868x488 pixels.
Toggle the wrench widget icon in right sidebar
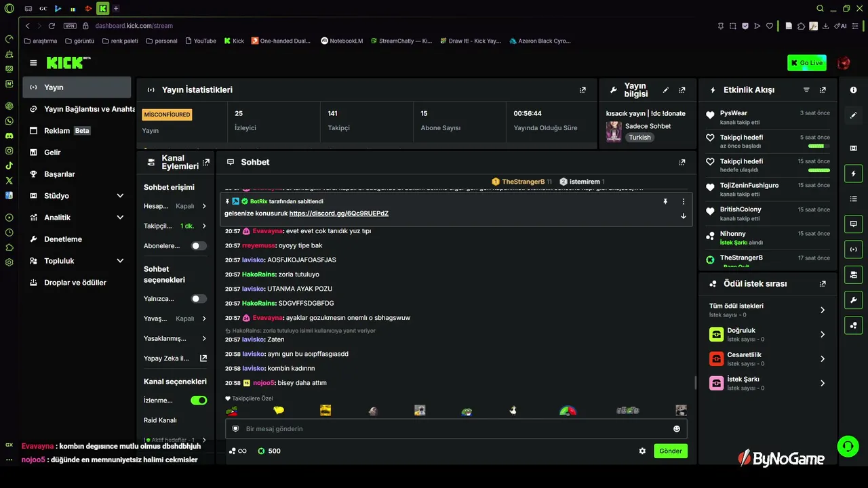pos(853,300)
